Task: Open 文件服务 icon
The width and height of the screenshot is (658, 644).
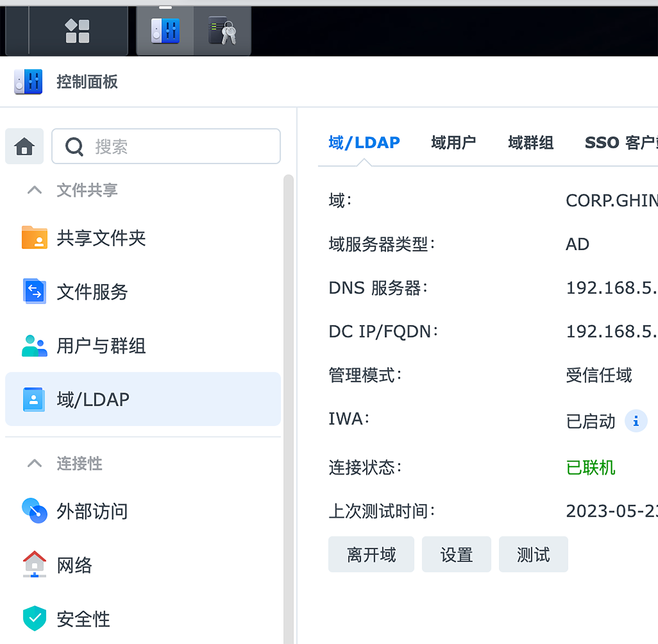Action: click(34, 291)
